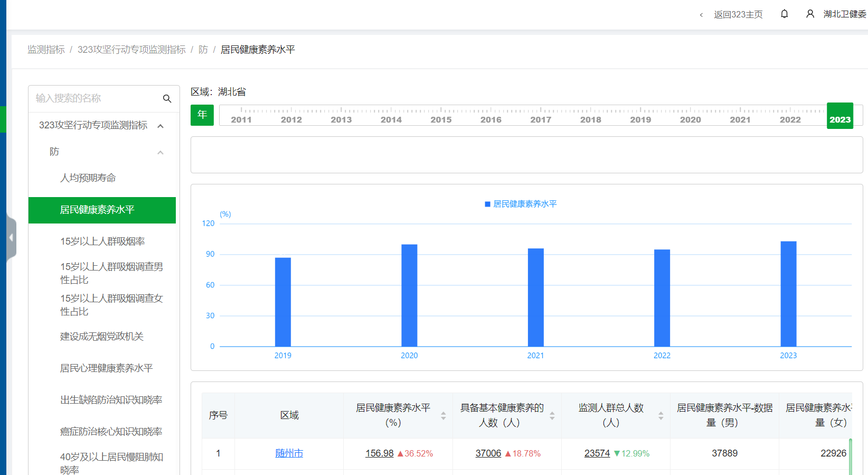Click the 居民健康素养水平-数据量(男) header
This screenshot has width=868, height=475.
[724, 415]
